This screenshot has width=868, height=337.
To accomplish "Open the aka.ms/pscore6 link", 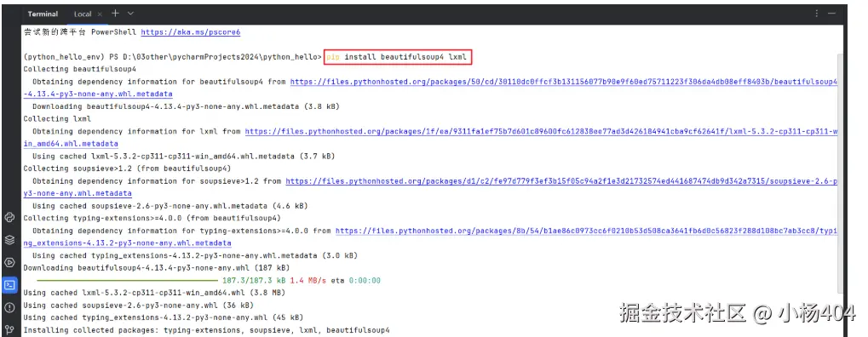I will pos(191,32).
